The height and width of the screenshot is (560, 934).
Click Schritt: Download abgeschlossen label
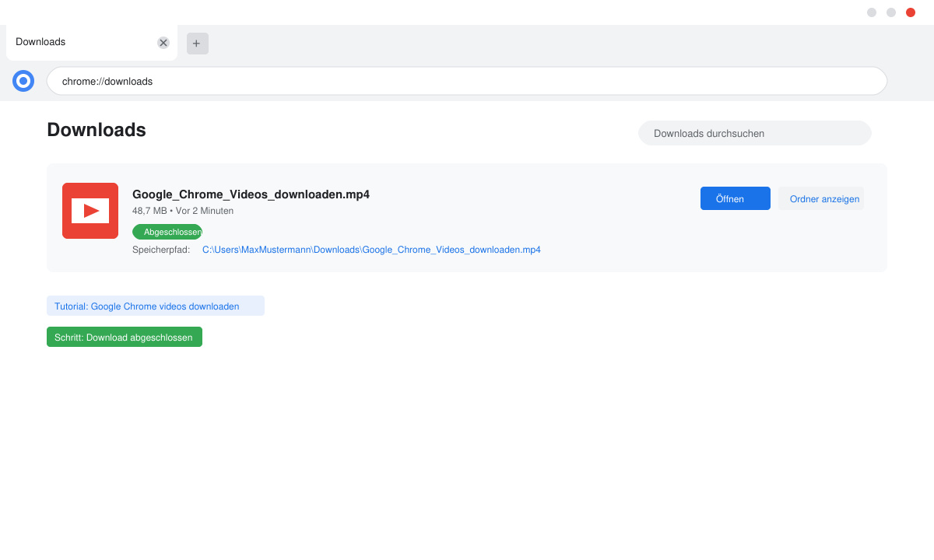(x=125, y=337)
